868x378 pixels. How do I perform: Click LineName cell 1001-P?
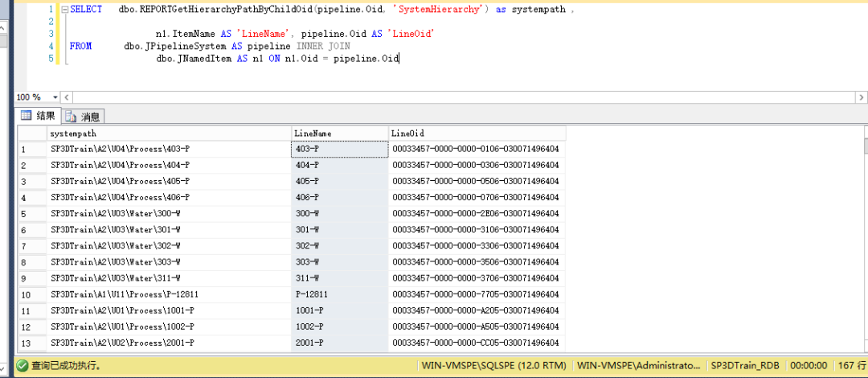click(x=340, y=310)
